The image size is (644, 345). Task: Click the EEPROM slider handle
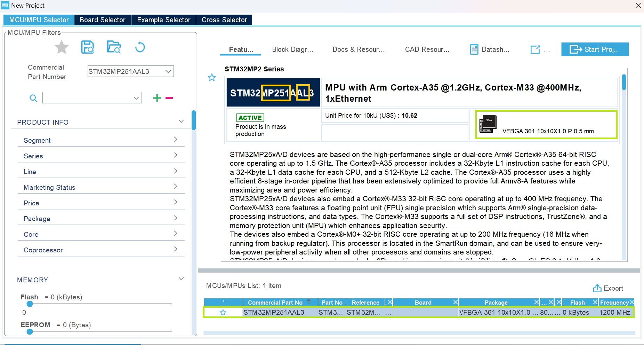click(x=30, y=332)
